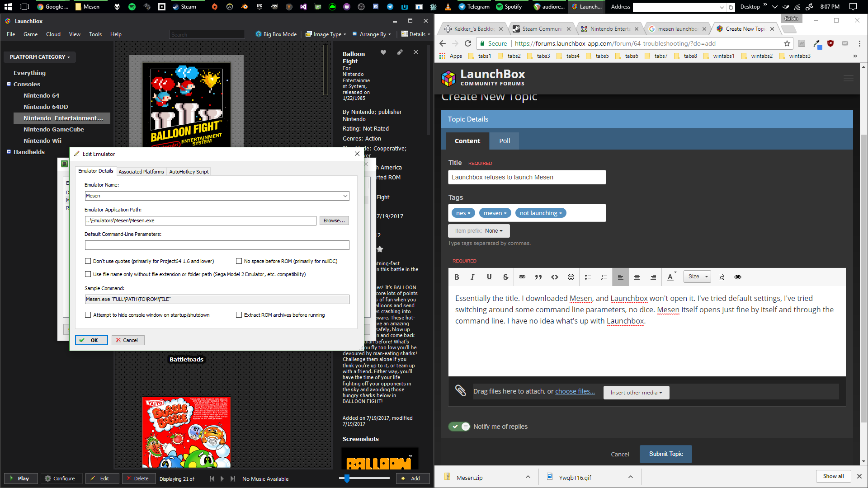
Task: Toggle the spoiler eye icon in the editor
Action: tap(738, 277)
